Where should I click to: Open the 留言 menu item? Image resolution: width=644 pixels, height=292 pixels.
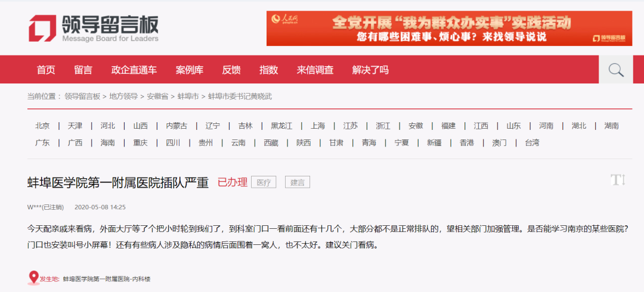click(83, 70)
